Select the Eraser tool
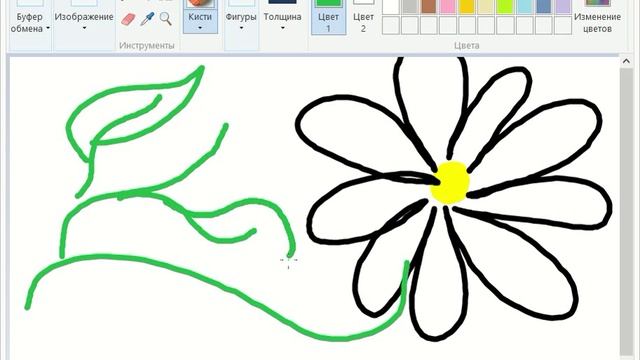Screen dimensions: 640x360 pyautogui.click(x=128, y=19)
